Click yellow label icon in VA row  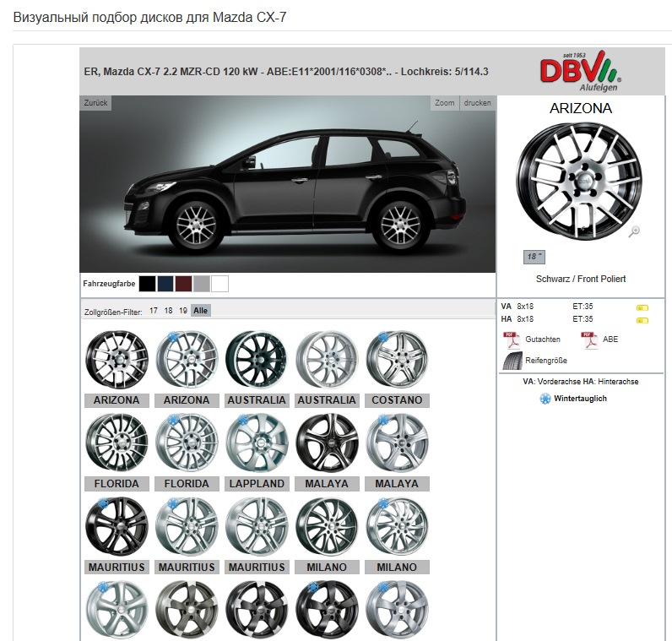click(642, 307)
